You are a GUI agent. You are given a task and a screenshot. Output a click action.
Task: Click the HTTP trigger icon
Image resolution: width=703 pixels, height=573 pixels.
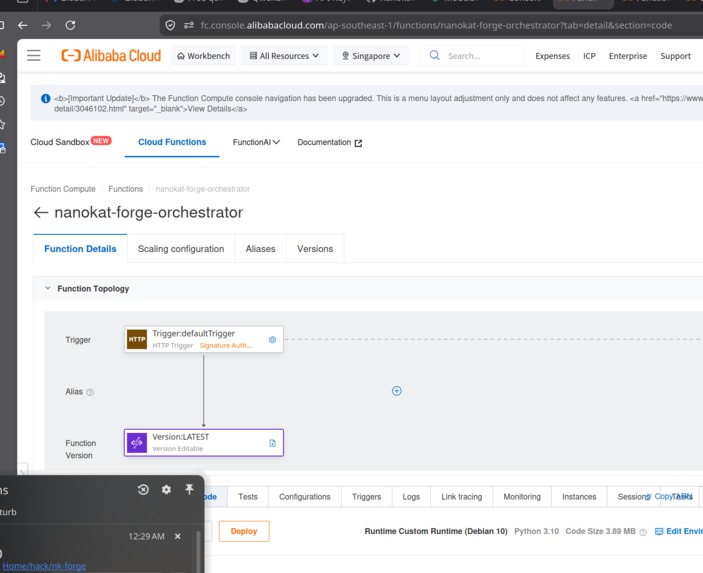click(x=137, y=339)
